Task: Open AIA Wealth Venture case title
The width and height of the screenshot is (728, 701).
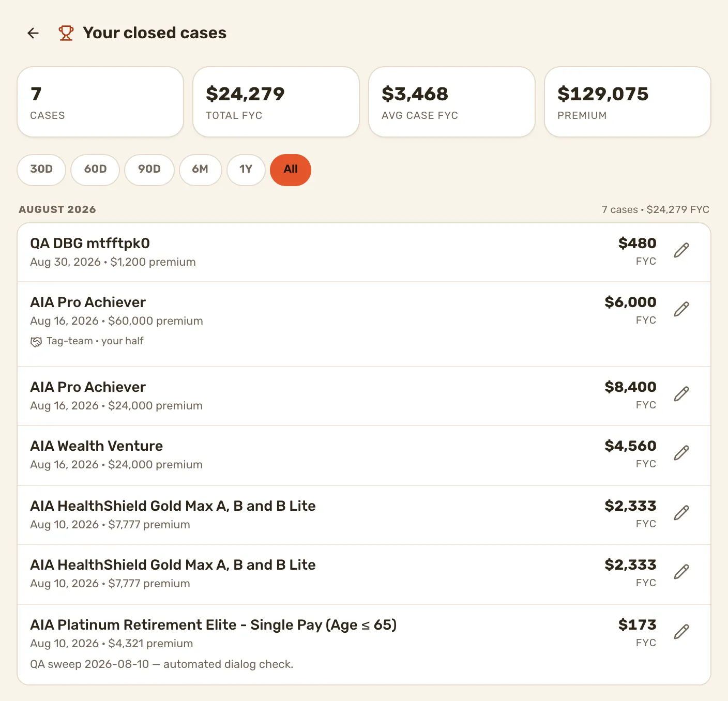Action: 96,446
